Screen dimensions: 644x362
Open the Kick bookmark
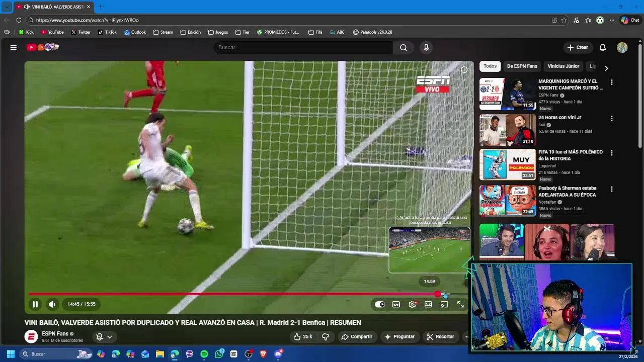26,32
